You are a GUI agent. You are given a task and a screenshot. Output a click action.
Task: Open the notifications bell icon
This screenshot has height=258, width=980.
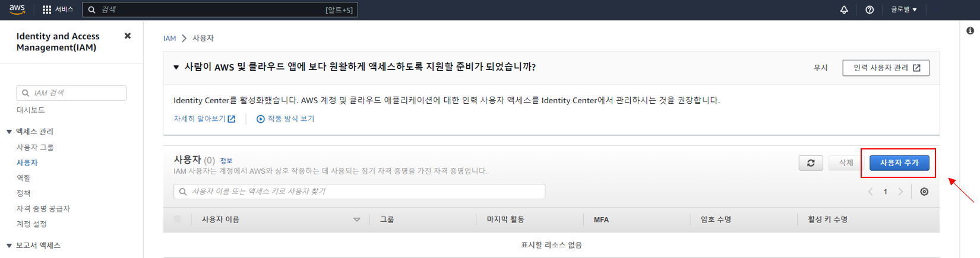pos(844,9)
